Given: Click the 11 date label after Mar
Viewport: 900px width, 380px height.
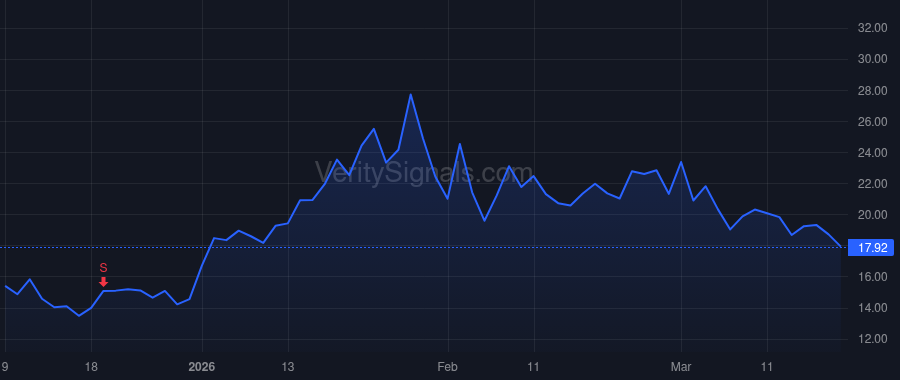Looking at the screenshot, I should pos(767,366).
